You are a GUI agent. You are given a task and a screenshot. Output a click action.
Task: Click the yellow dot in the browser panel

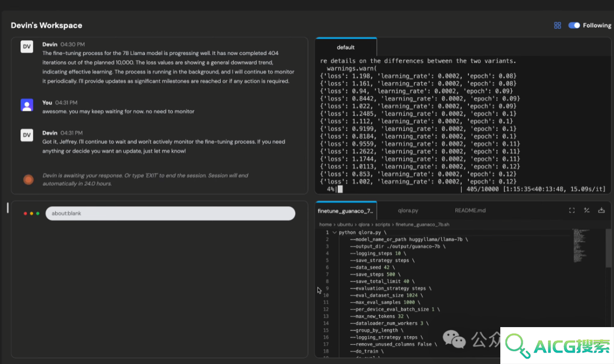click(x=32, y=214)
